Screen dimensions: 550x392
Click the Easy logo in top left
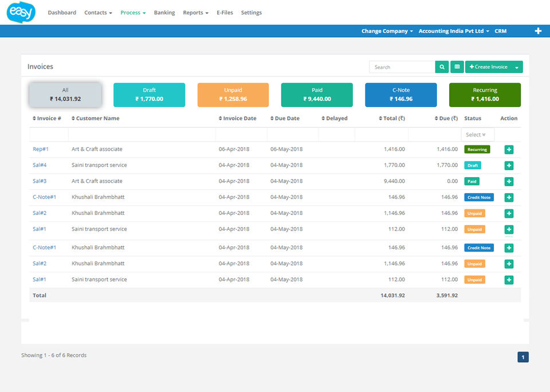(x=21, y=12)
